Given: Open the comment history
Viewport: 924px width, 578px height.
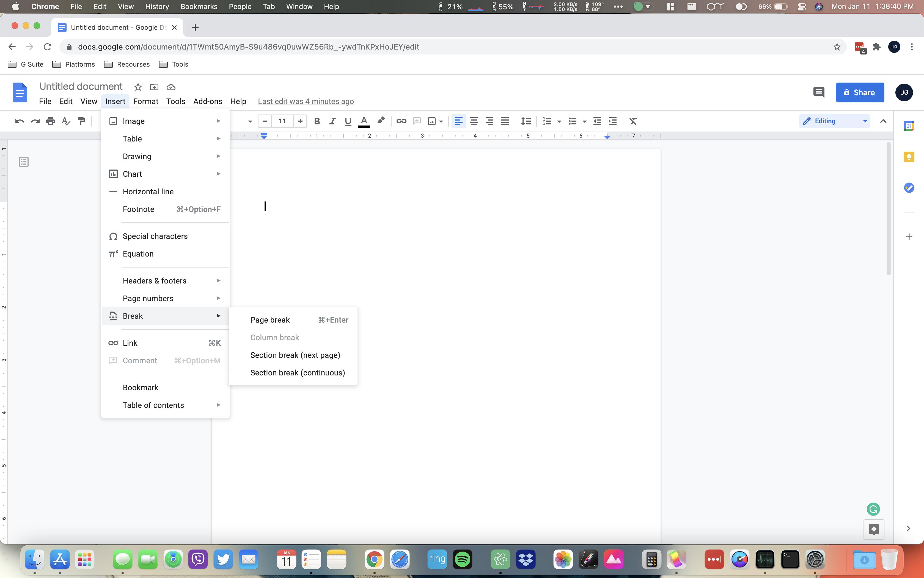Looking at the screenshot, I should pos(819,92).
